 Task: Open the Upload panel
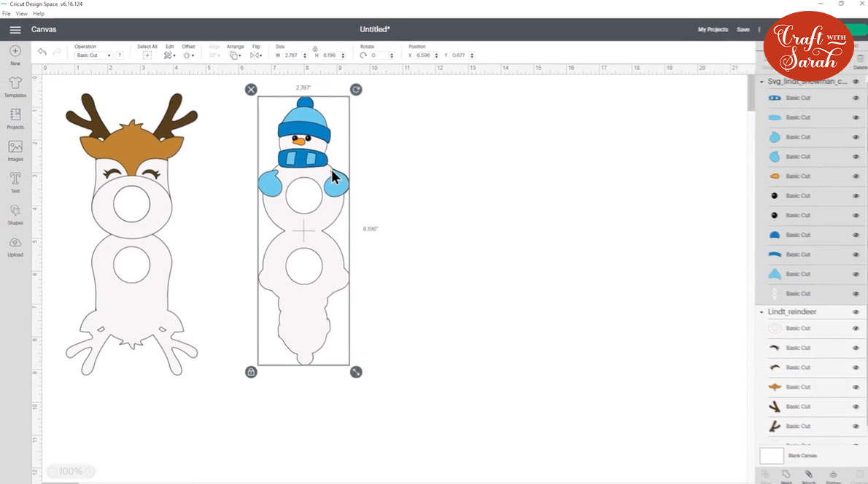(15, 246)
